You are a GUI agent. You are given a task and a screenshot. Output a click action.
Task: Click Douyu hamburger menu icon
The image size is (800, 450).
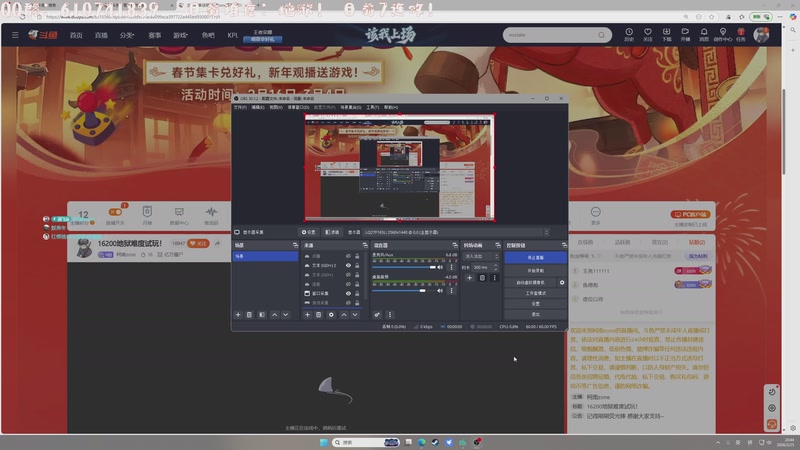pos(15,35)
